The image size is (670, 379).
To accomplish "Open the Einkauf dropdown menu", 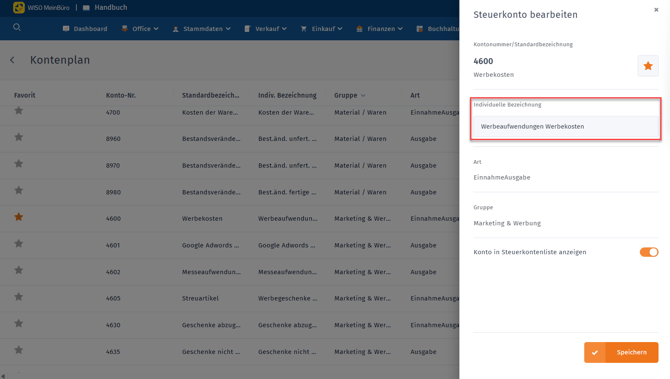I will point(321,29).
